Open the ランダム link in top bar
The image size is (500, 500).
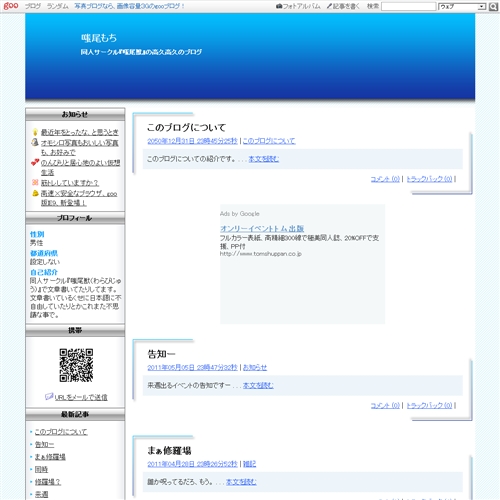[58, 6]
